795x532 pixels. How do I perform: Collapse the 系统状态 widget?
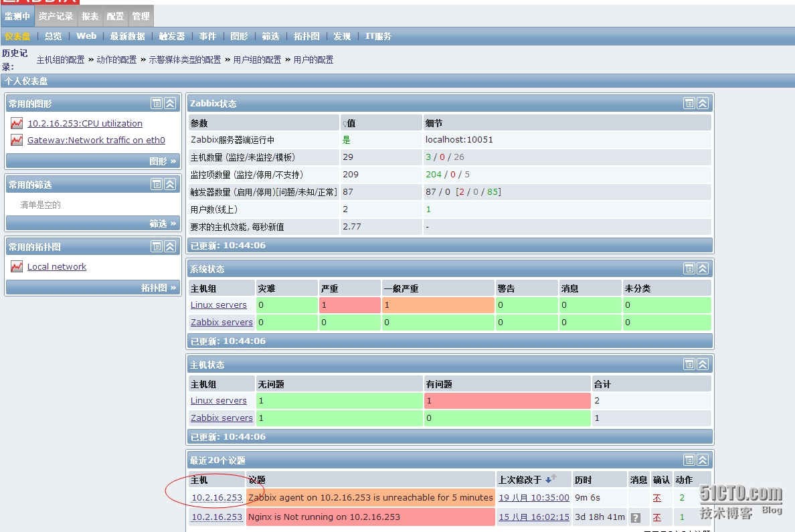tap(703, 268)
